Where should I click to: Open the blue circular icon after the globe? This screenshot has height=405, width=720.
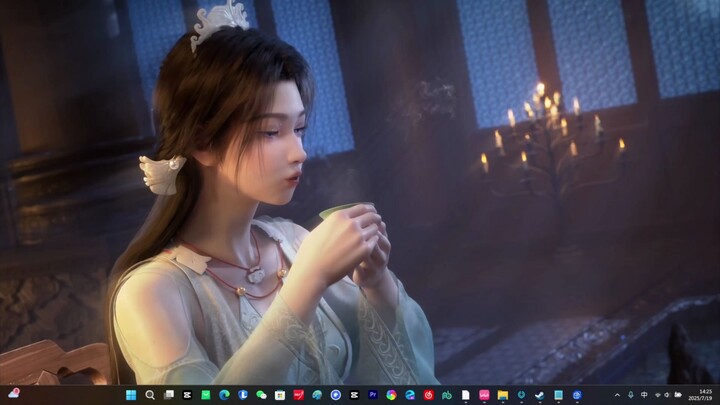click(336, 395)
